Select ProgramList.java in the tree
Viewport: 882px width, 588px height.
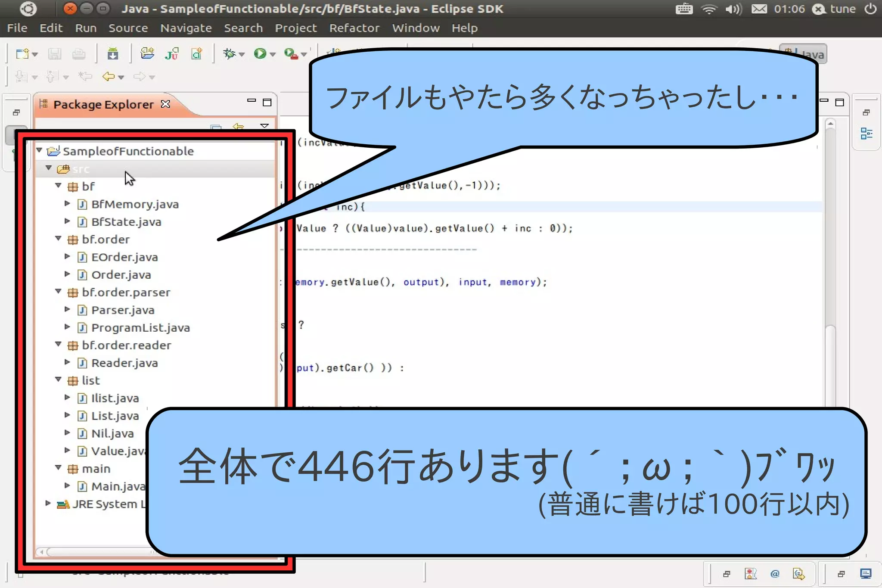tap(140, 328)
